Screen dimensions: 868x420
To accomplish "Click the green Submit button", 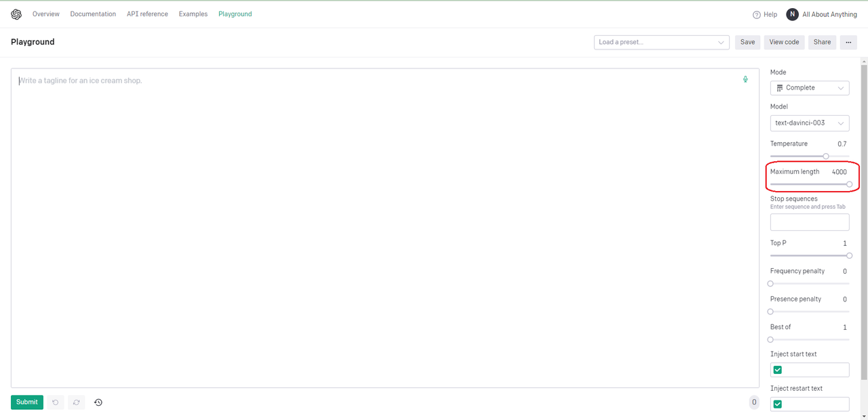I will 27,402.
